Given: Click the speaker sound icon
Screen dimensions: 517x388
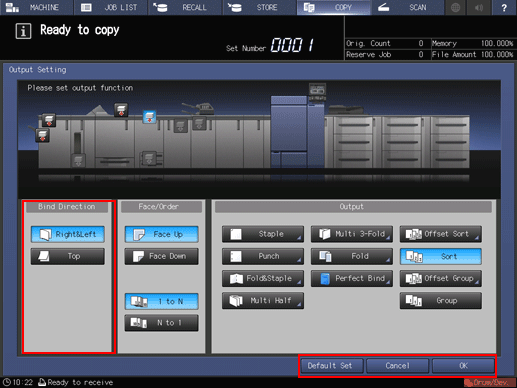Looking at the screenshot, I should [x=479, y=7].
